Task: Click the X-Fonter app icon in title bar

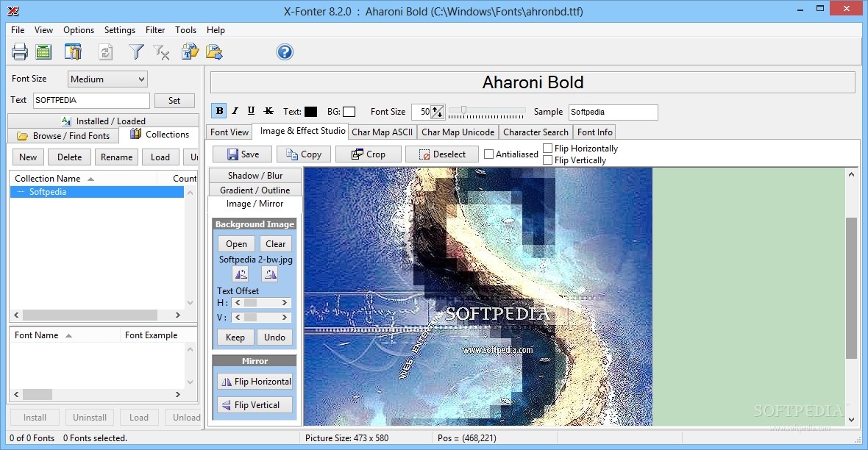Action: pos(13,10)
